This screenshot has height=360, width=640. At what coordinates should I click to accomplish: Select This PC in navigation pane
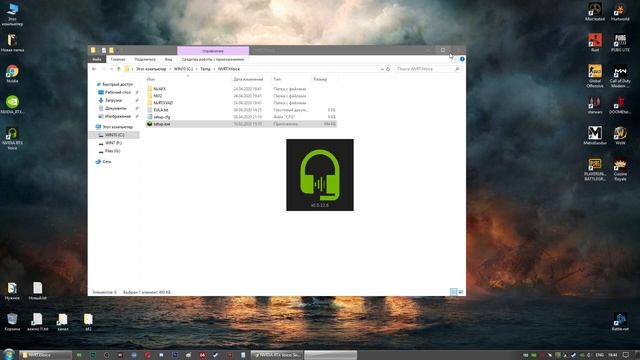(x=114, y=127)
